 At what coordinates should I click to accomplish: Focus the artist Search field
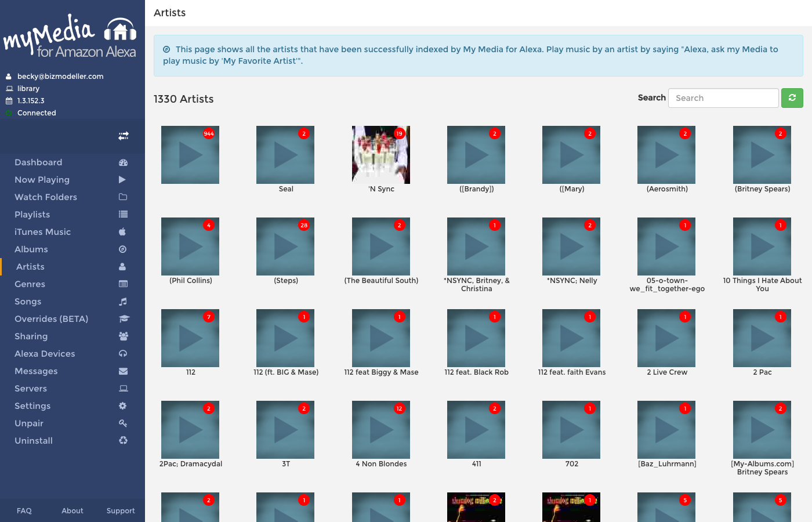(x=723, y=98)
